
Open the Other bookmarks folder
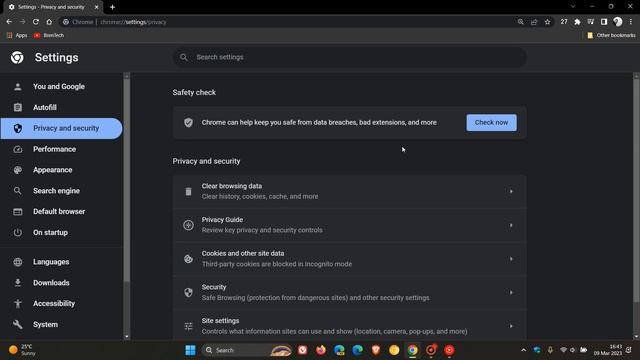click(611, 36)
